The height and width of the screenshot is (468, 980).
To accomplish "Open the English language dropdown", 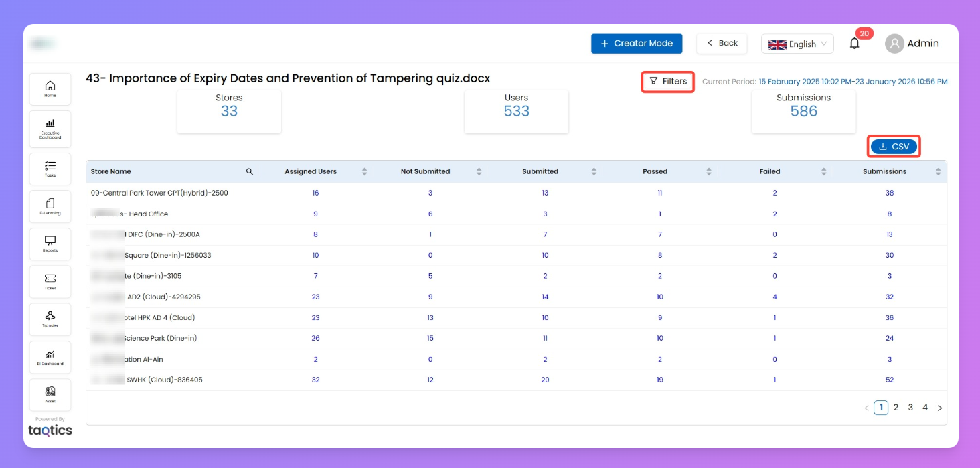I will coord(797,44).
